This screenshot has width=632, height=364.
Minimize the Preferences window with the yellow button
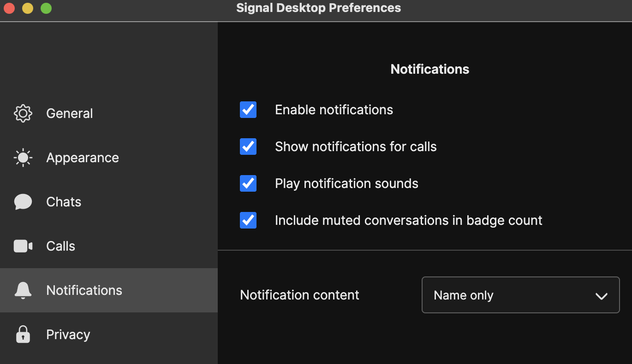click(x=27, y=8)
